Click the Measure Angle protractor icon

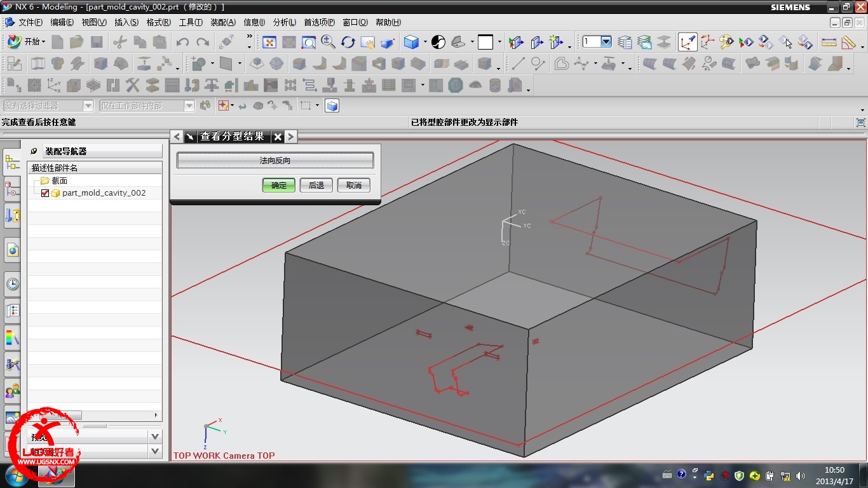coord(848,42)
